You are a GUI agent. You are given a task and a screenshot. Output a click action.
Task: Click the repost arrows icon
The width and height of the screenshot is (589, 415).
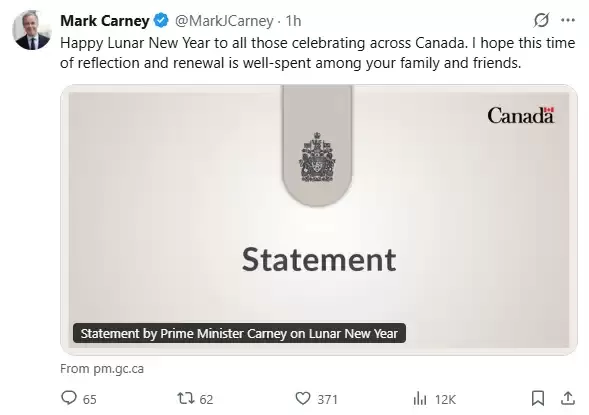point(186,398)
